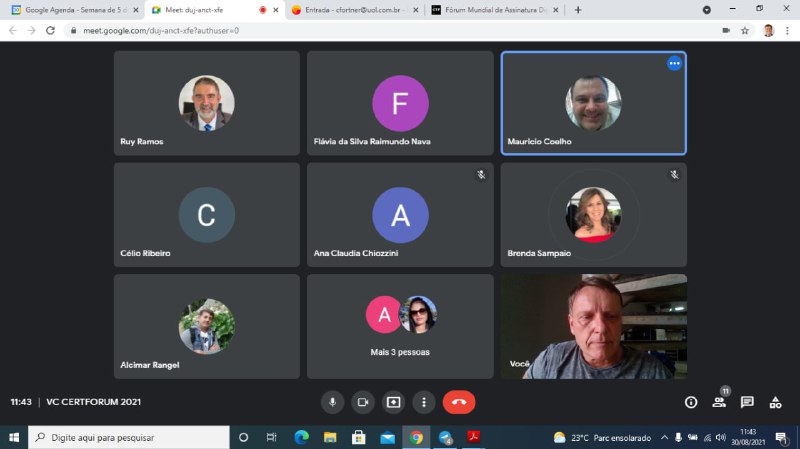
Task: Open chat with everyone icon
Action: (x=747, y=402)
